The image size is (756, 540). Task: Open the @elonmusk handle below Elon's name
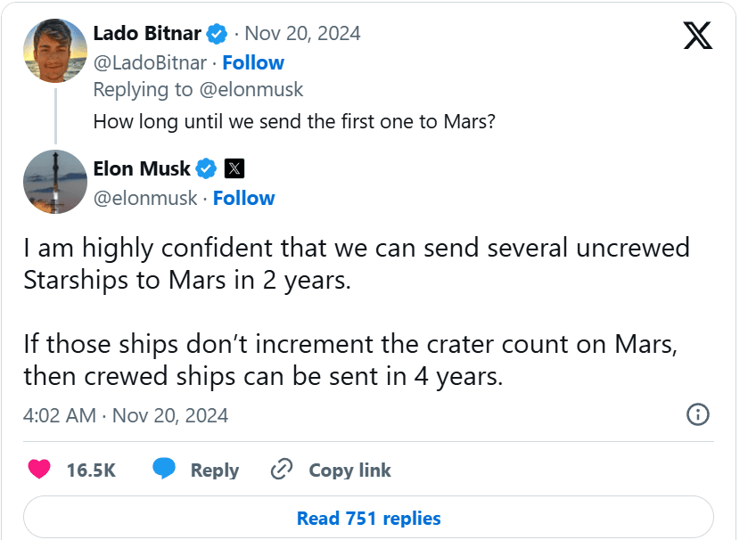[145, 198]
